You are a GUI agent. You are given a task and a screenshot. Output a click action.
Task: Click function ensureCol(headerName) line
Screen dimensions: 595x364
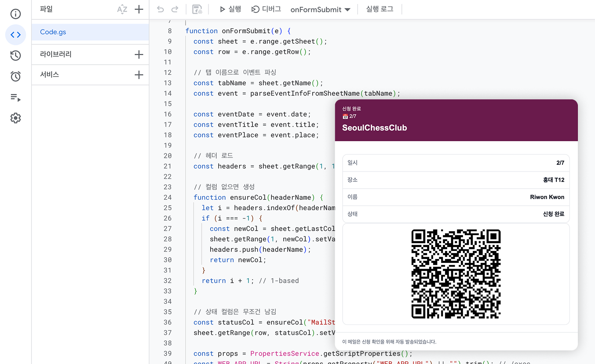coord(258,197)
